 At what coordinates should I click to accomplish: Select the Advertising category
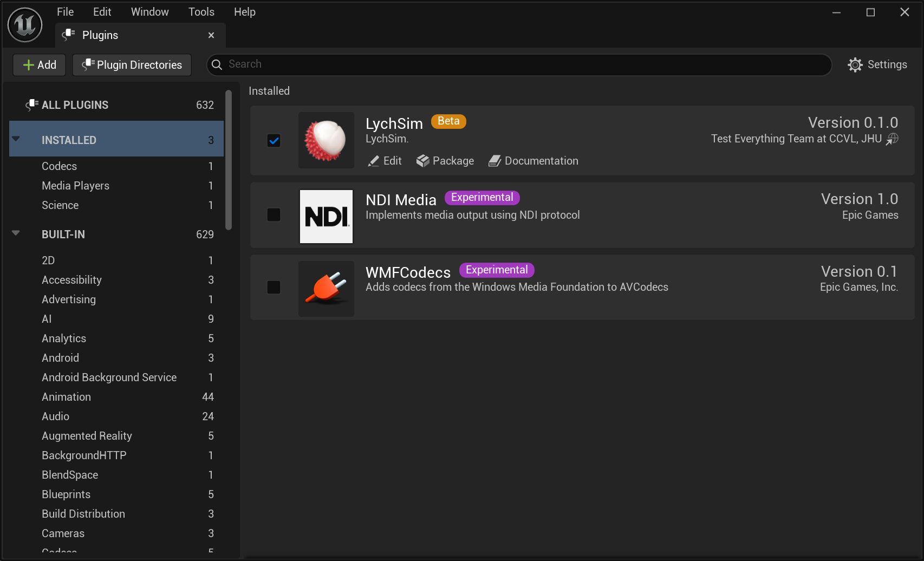(116, 299)
